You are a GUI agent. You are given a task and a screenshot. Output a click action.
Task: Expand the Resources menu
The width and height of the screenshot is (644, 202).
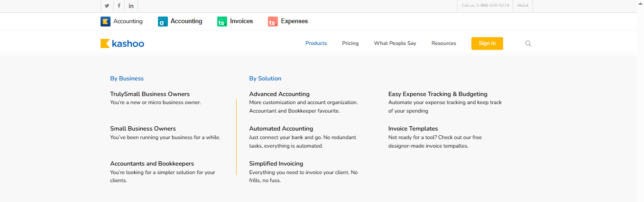(443, 44)
